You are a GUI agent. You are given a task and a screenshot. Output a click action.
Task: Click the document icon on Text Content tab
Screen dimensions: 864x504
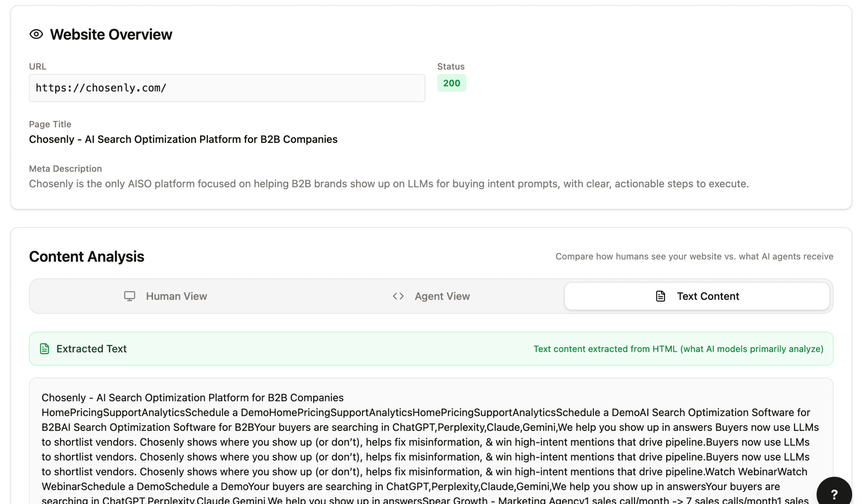pos(660,296)
